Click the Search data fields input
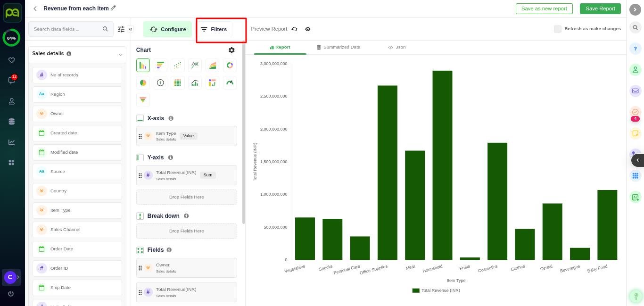 [66, 29]
